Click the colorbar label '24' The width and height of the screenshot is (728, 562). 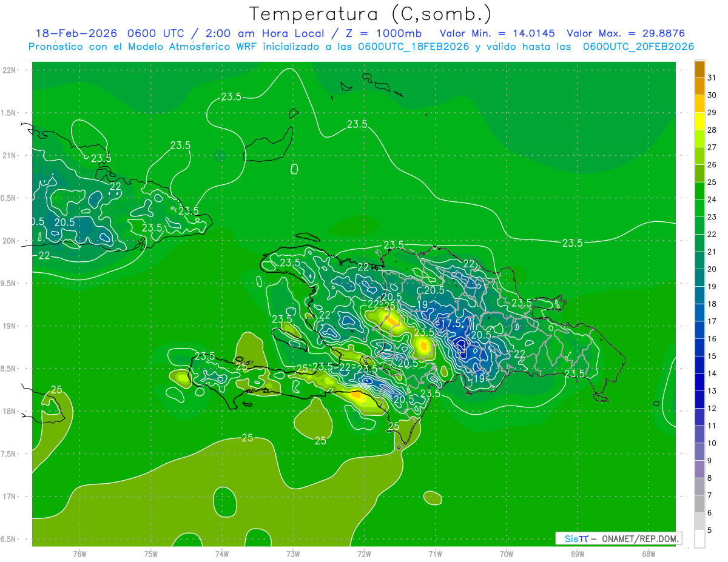(712, 199)
